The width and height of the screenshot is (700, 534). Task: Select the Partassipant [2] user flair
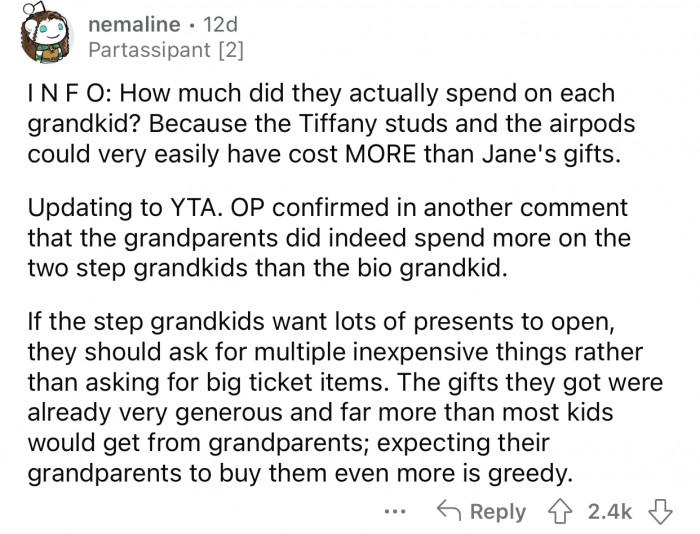166,50
